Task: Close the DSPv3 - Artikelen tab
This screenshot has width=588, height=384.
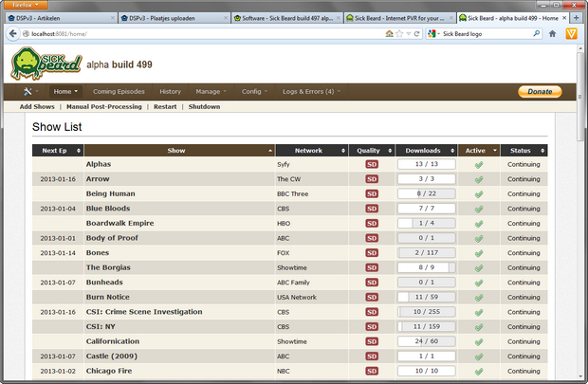Action: tap(113, 18)
